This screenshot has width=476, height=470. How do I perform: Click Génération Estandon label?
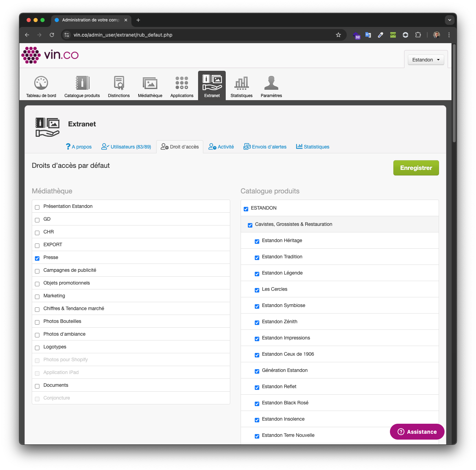pos(285,370)
